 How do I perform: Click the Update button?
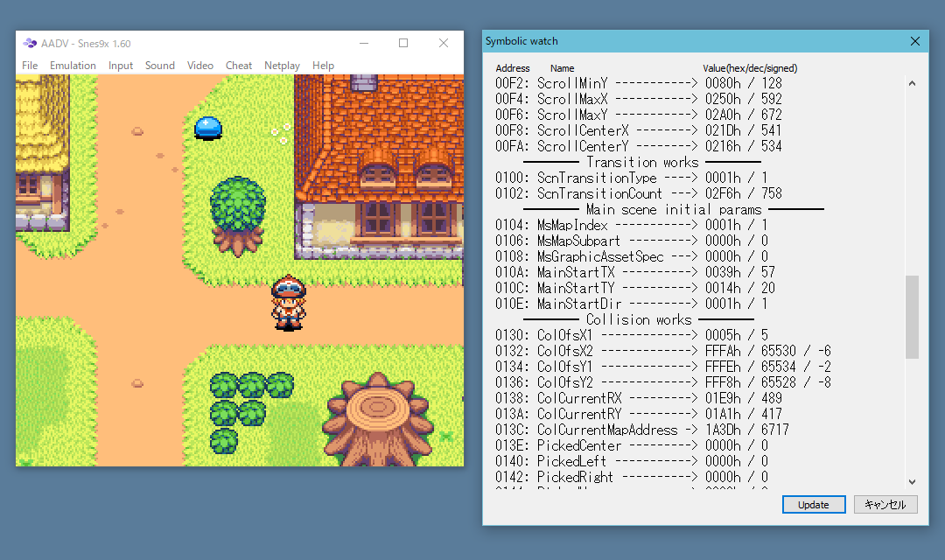click(814, 505)
